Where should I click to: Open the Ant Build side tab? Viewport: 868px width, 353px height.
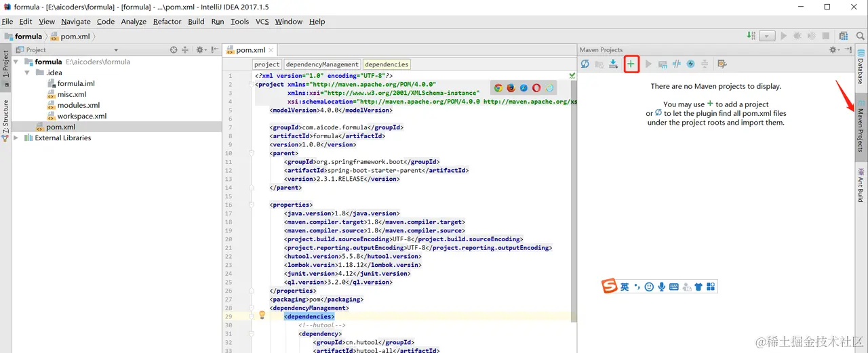[x=861, y=186]
